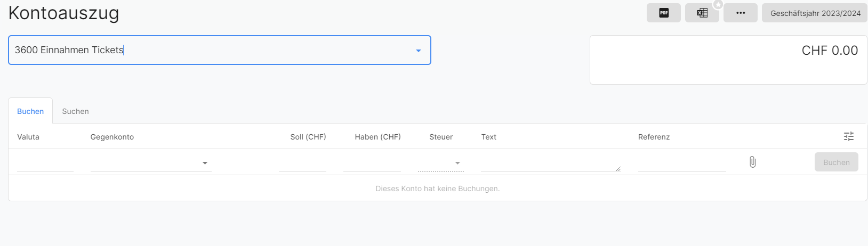This screenshot has height=246, width=868.
Task: Focus the Valuta date field
Action: 45,163
